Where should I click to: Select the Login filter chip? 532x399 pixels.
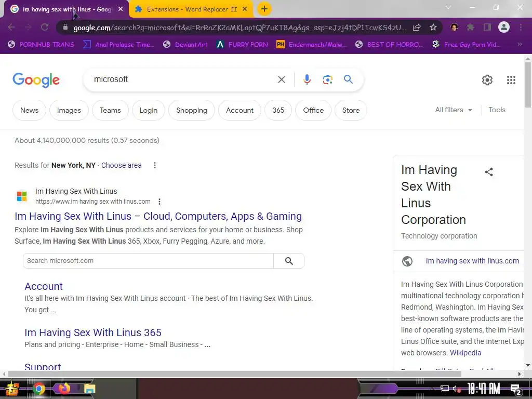(x=148, y=110)
